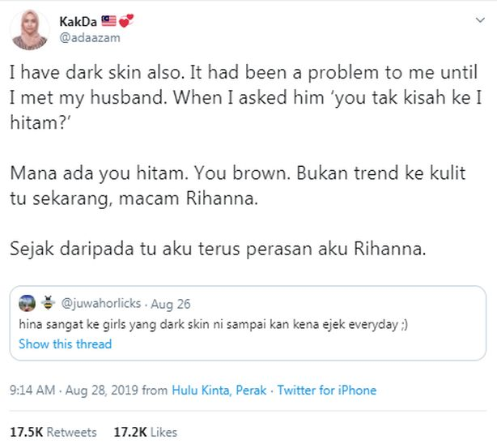Click the bee emoji in quoted tweet

coord(47,304)
